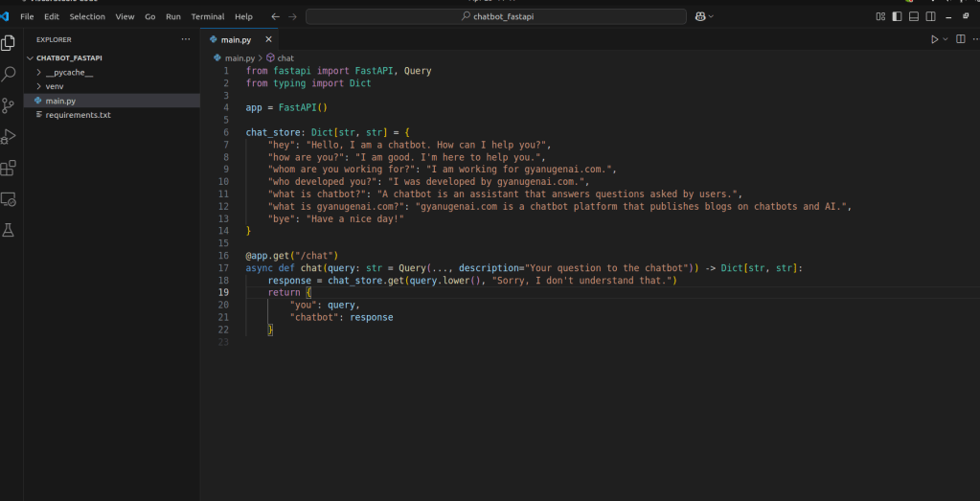Viewport: 980px width, 501px height.
Task: Toggle the primary side bar visibility
Action: 897,16
